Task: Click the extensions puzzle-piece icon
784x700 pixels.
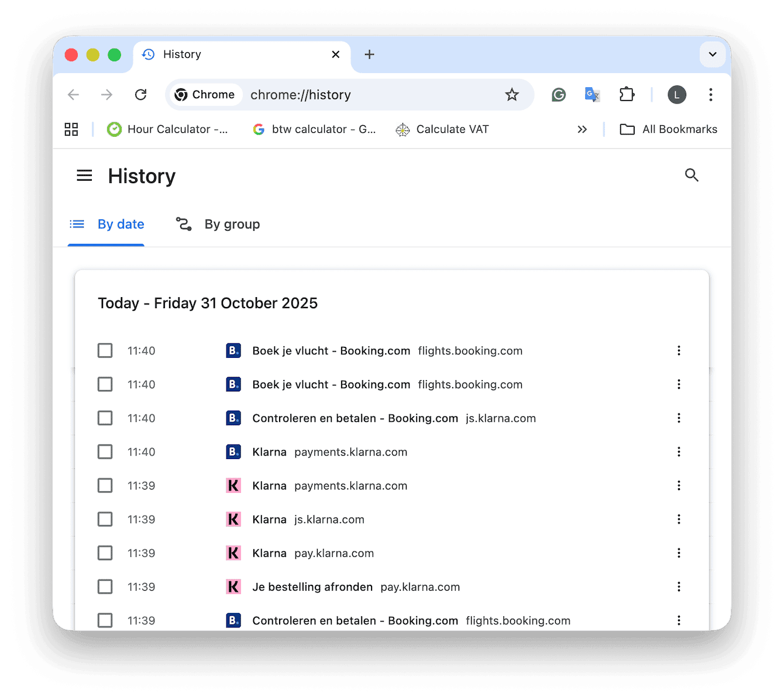Action: [x=627, y=94]
